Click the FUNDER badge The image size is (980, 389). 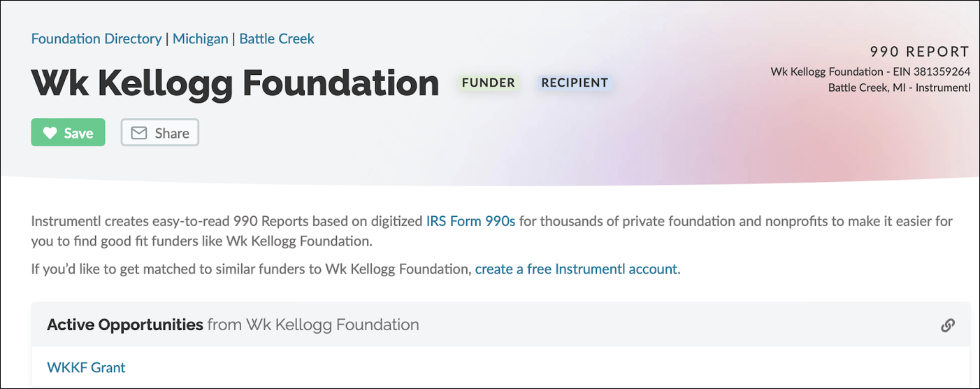pyautogui.click(x=488, y=83)
